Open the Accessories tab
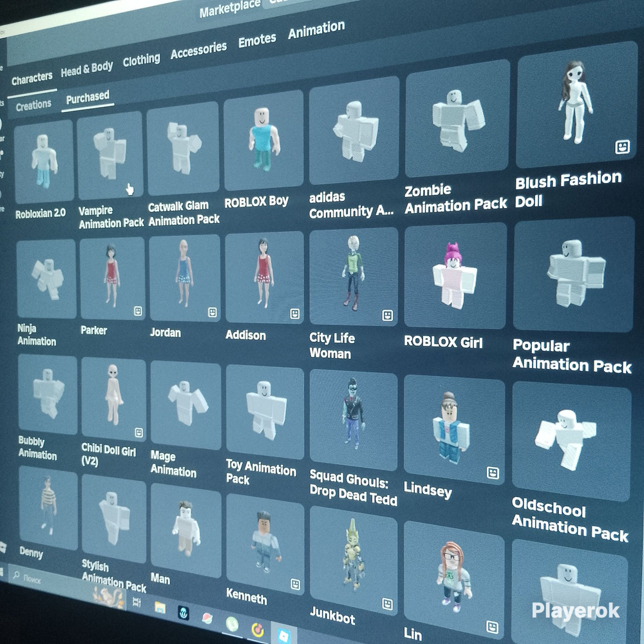The width and height of the screenshot is (644, 644). (198, 50)
